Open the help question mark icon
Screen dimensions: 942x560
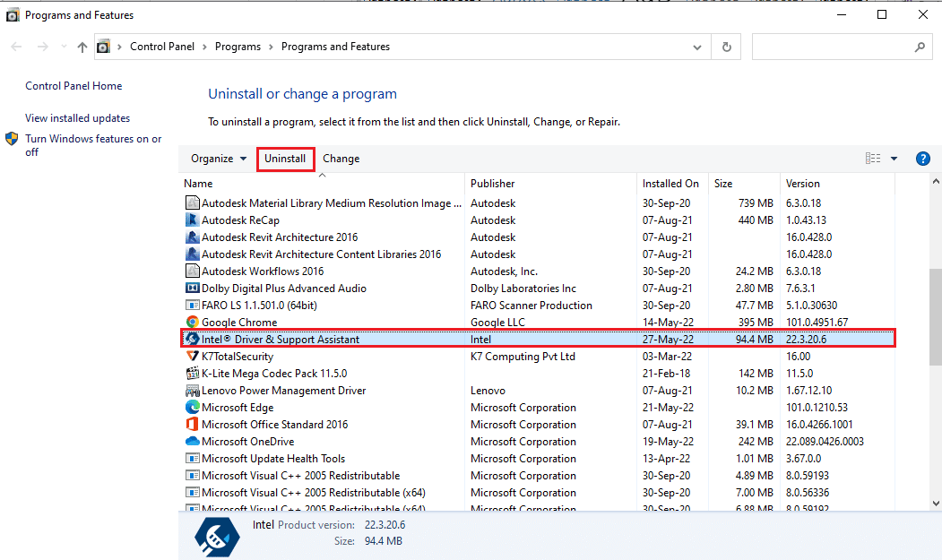tap(923, 159)
